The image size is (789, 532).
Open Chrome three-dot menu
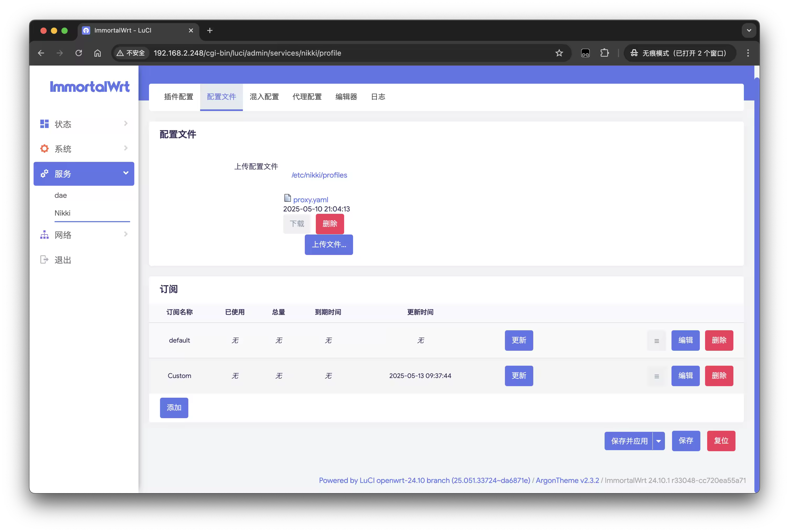coord(748,53)
